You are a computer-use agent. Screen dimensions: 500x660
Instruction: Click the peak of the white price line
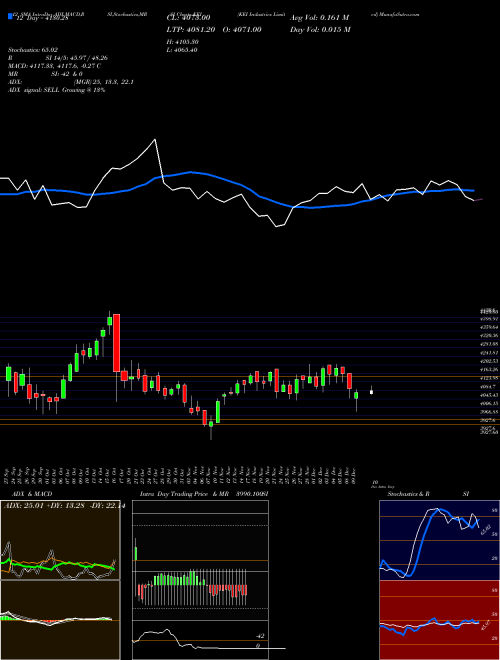point(155,140)
